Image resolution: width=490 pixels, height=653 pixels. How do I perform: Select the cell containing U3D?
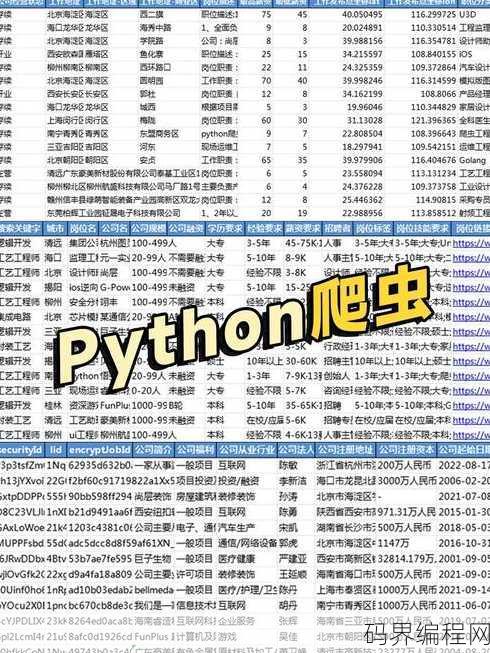(x=468, y=14)
